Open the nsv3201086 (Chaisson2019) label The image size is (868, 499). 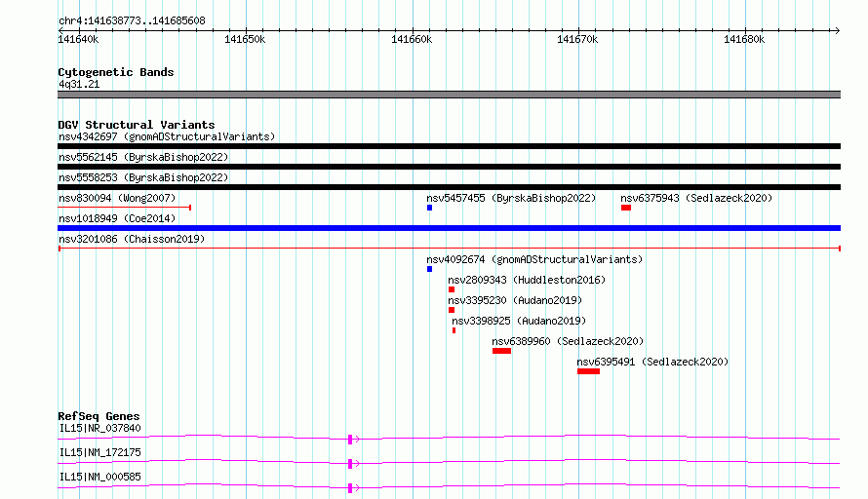[x=132, y=239]
